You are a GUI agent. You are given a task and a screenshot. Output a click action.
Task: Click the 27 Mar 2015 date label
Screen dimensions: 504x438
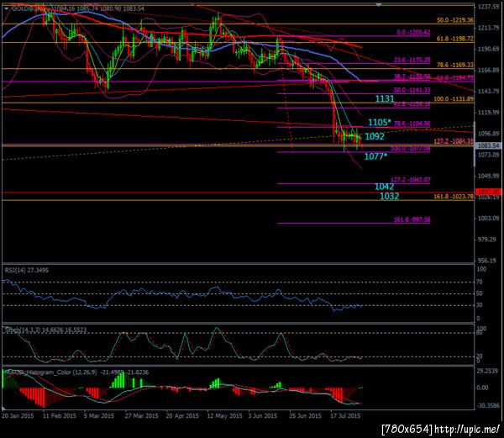[141, 415]
